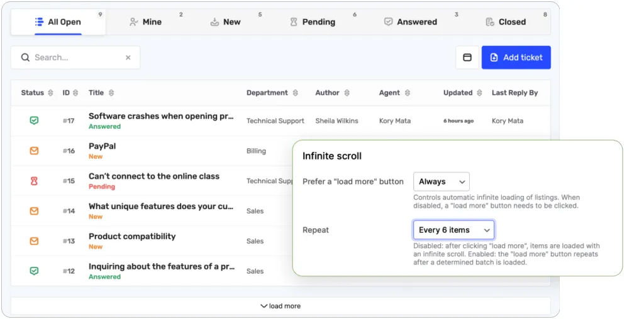Open ticket "Software crashes when opening pr…"
The height and width of the screenshot is (319, 644).
161,116
